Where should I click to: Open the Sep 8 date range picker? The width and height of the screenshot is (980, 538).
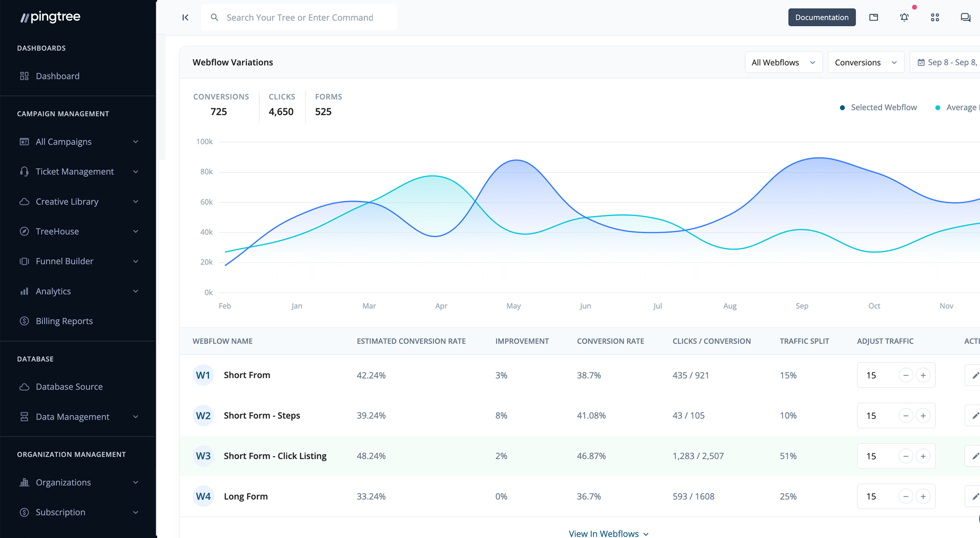coord(947,62)
